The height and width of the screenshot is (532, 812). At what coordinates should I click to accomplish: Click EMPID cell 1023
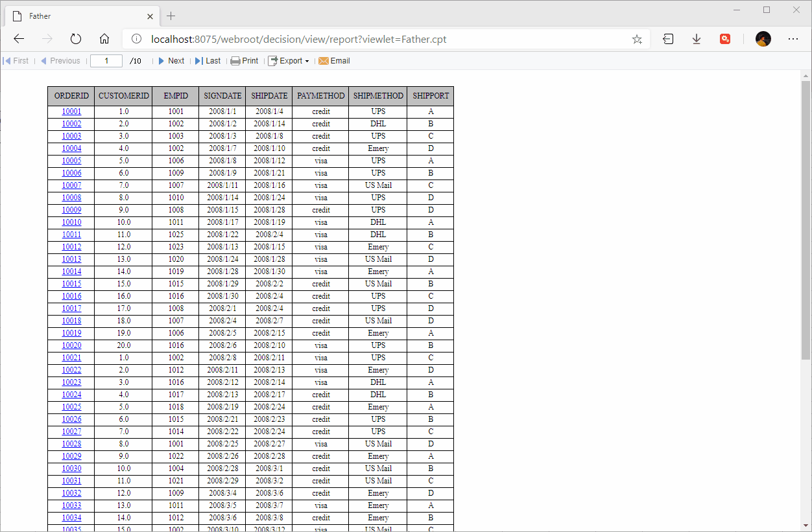tap(176, 247)
